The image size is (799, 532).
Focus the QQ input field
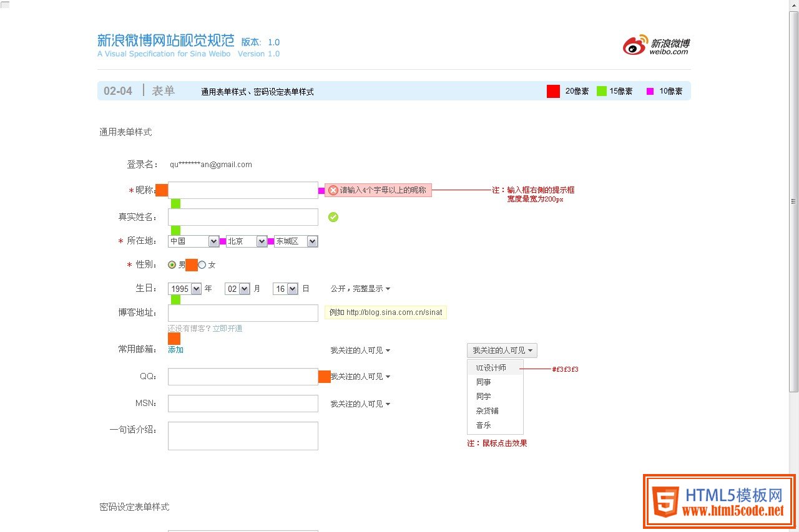pos(243,377)
